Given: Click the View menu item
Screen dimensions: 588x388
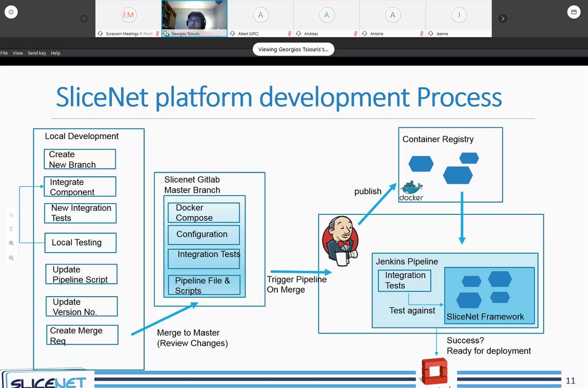Looking at the screenshot, I should pos(18,52).
